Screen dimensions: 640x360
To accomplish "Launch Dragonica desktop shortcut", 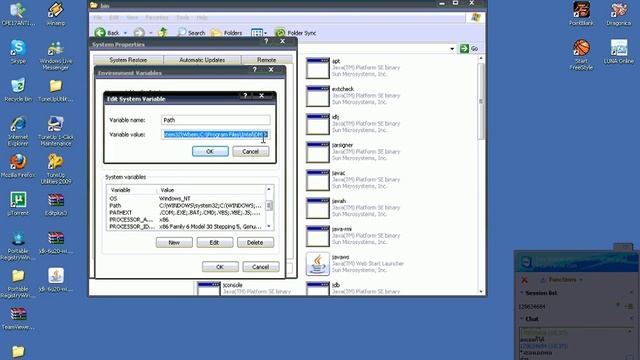I will coord(619,13).
